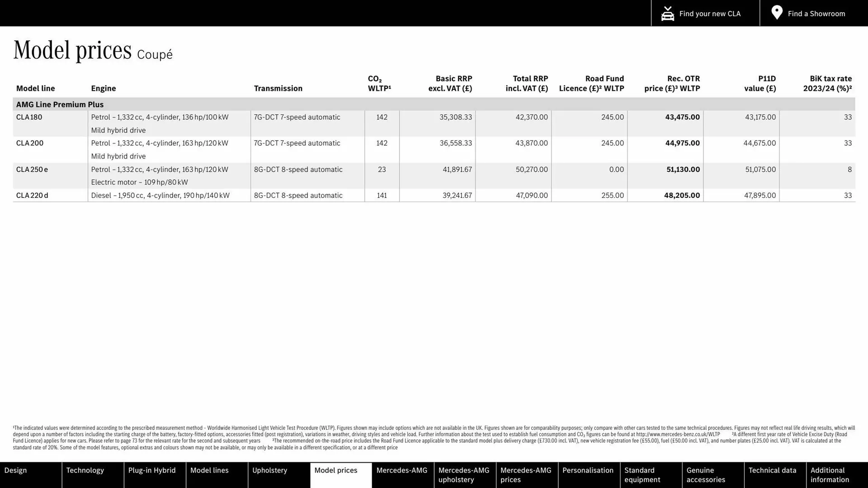Open the Personalisation tab

click(588, 475)
